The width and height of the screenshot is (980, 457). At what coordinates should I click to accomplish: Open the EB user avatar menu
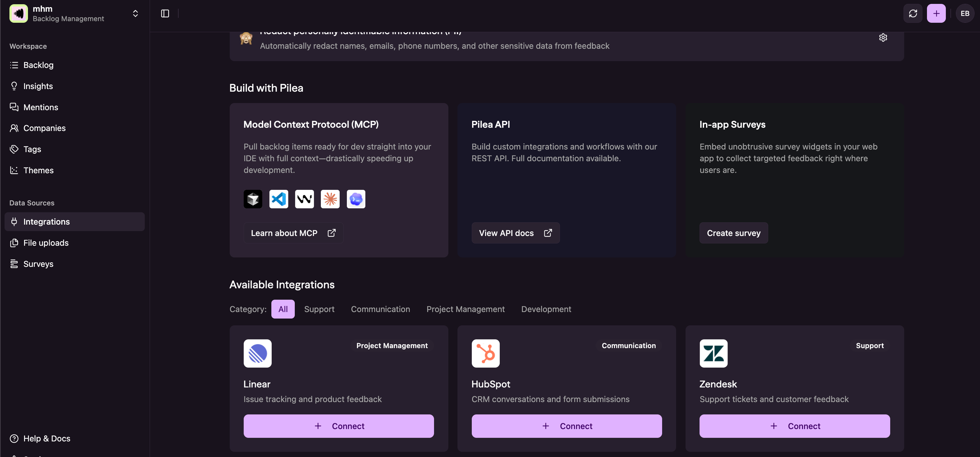pos(965,14)
